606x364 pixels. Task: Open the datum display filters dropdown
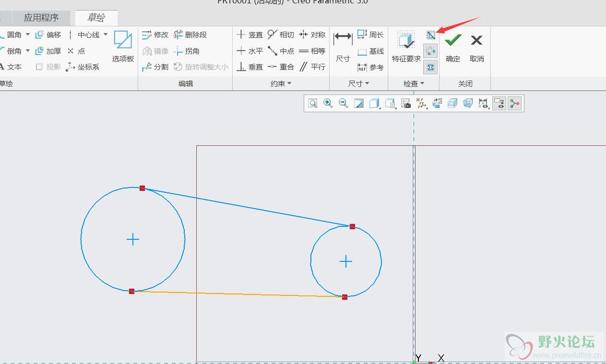422,103
